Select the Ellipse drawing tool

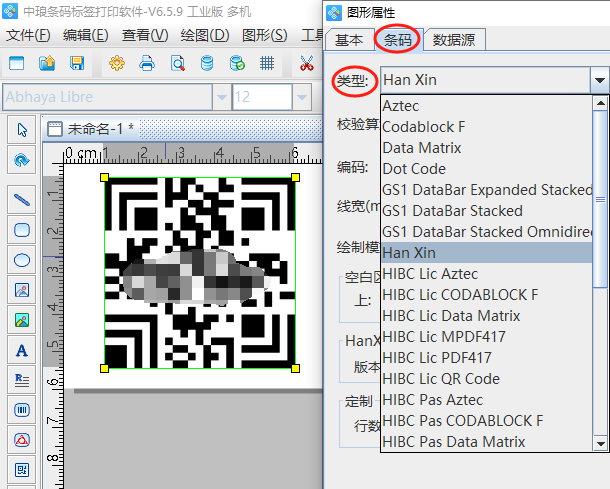[21, 260]
